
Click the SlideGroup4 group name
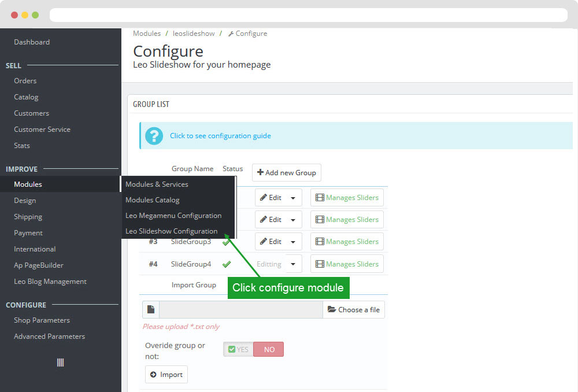pyautogui.click(x=191, y=264)
